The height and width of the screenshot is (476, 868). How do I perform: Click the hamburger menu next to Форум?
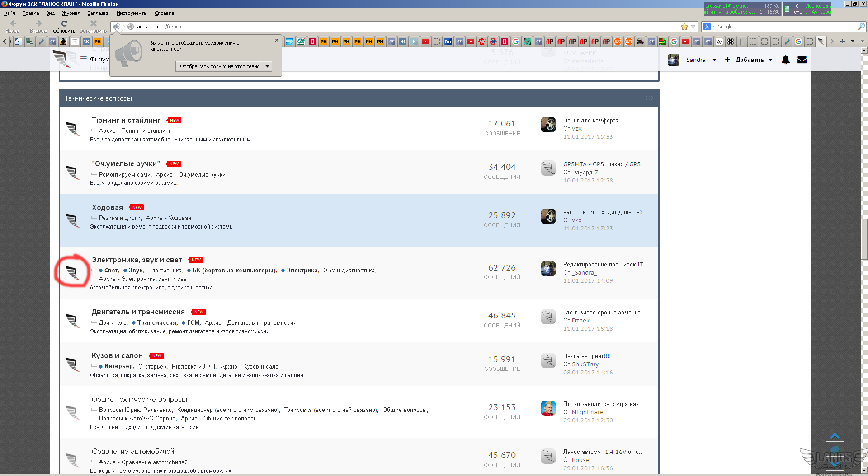[84, 59]
